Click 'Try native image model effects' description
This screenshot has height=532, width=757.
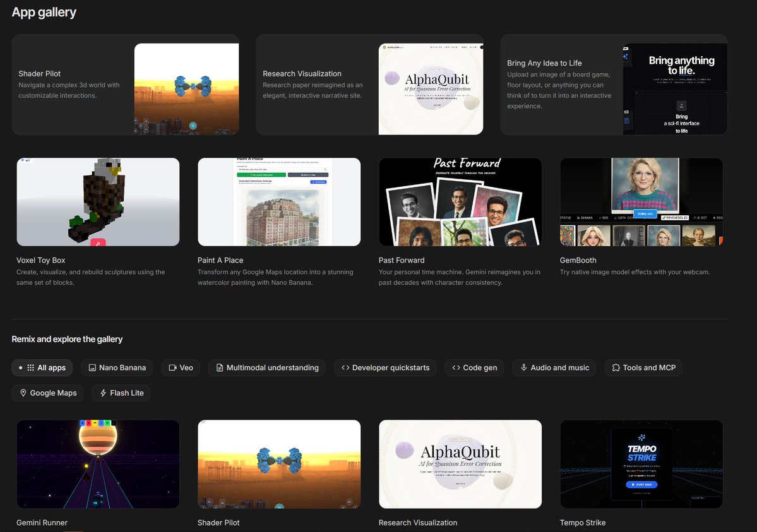point(635,272)
